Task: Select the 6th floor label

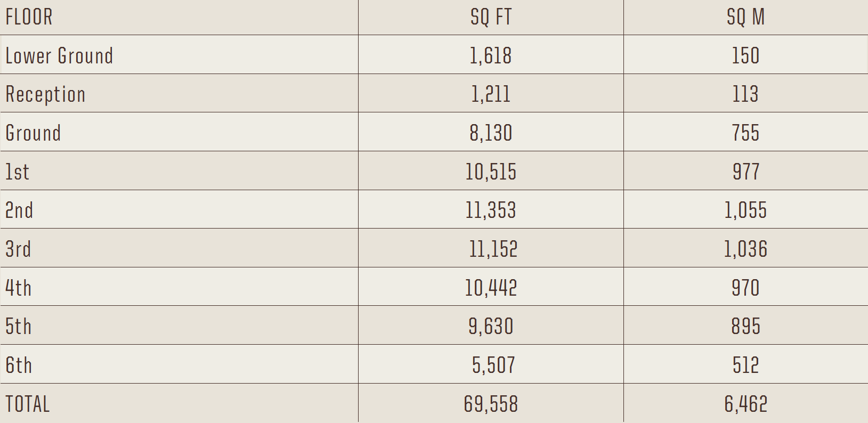Action: click(x=19, y=365)
